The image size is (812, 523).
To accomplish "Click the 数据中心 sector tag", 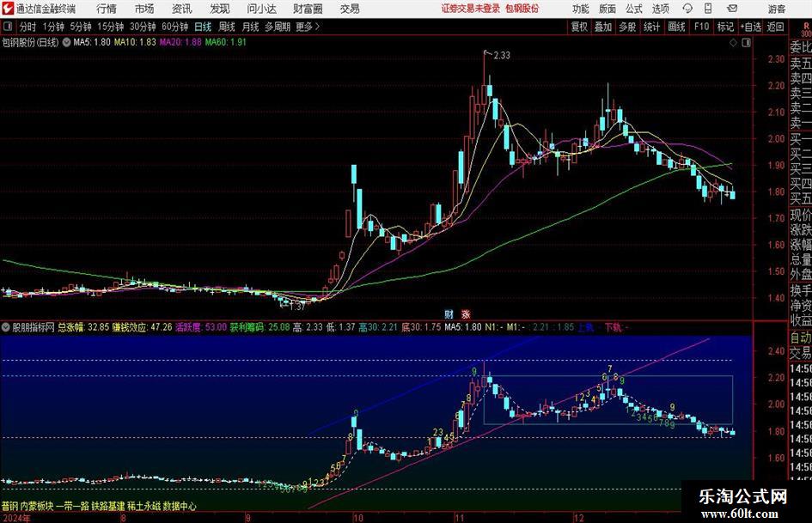I will tap(180, 506).
